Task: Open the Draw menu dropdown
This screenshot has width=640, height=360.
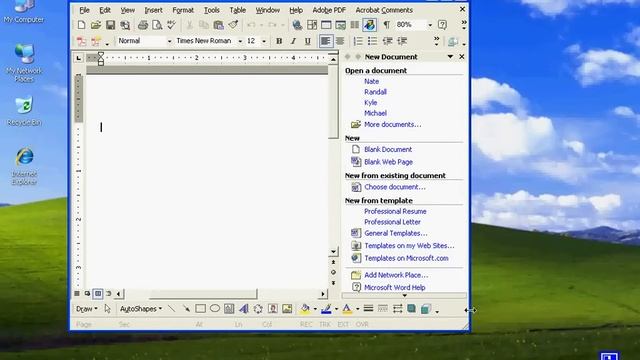Action: (x=87, y=309)
